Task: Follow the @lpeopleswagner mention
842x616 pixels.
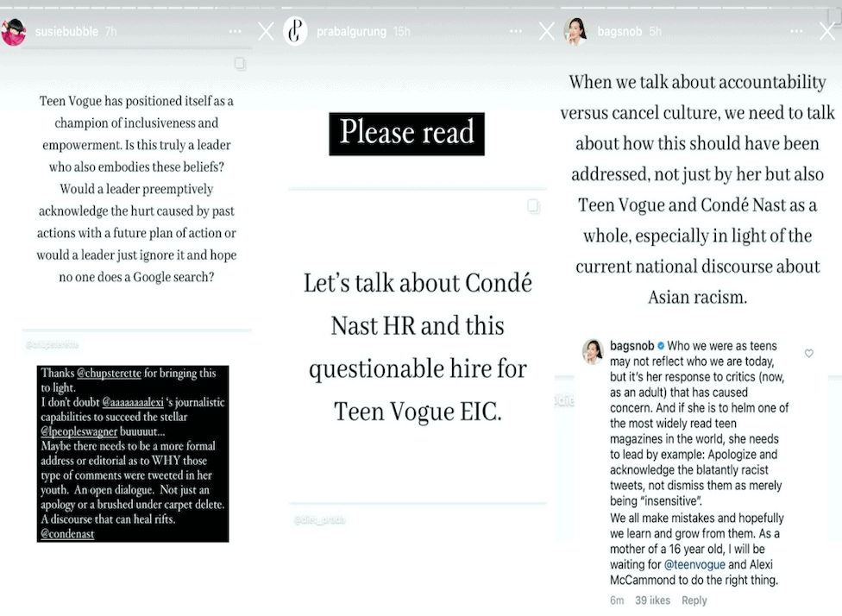Action: click(79, 431)
